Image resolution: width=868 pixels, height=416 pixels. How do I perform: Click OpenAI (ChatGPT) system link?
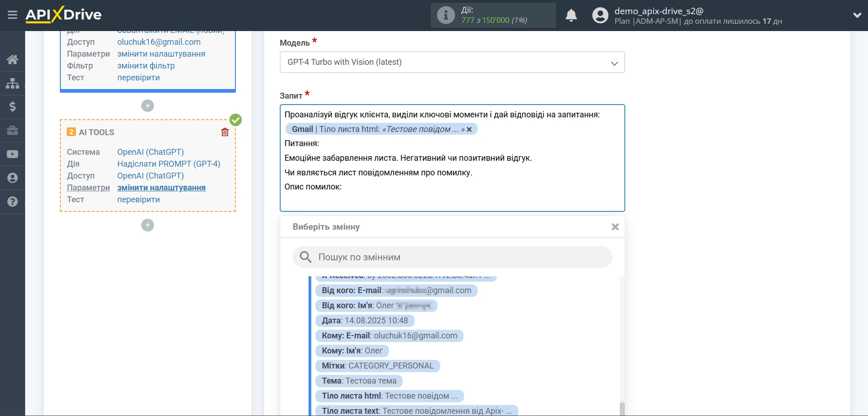point(150,152)
